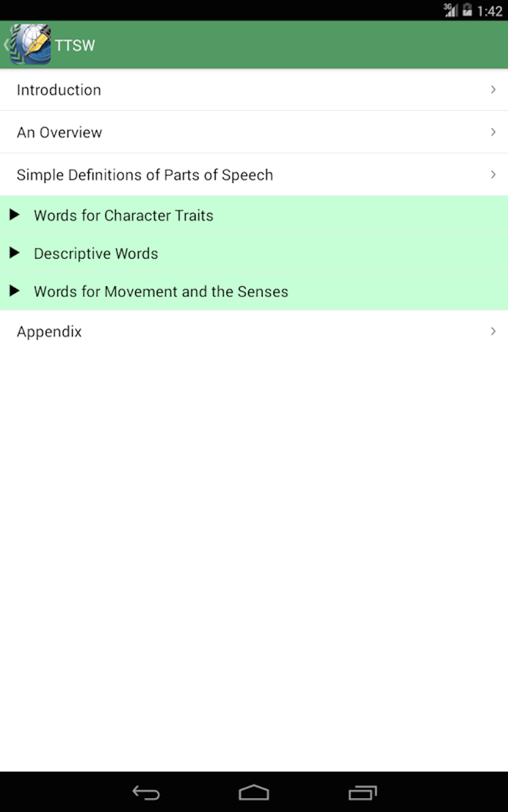508x812 pixels.
Task: Open the An Overview chapter
Action: click(x=60, y=132)
